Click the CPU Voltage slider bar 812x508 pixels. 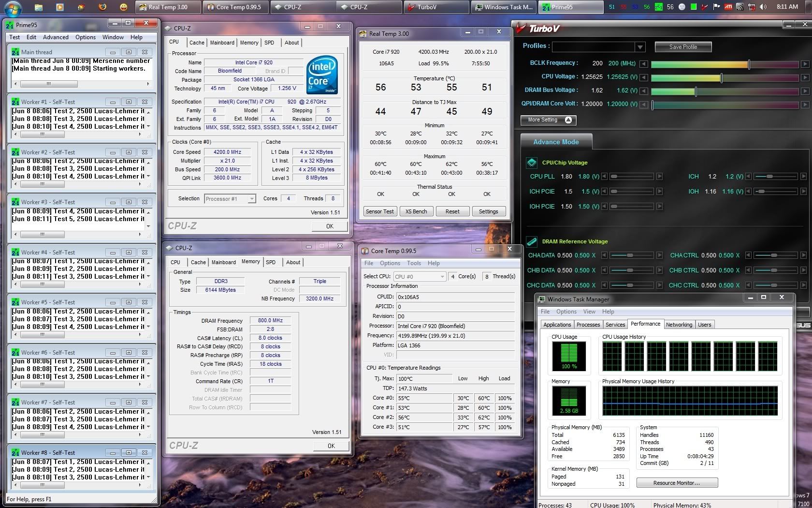click(724, 77)
